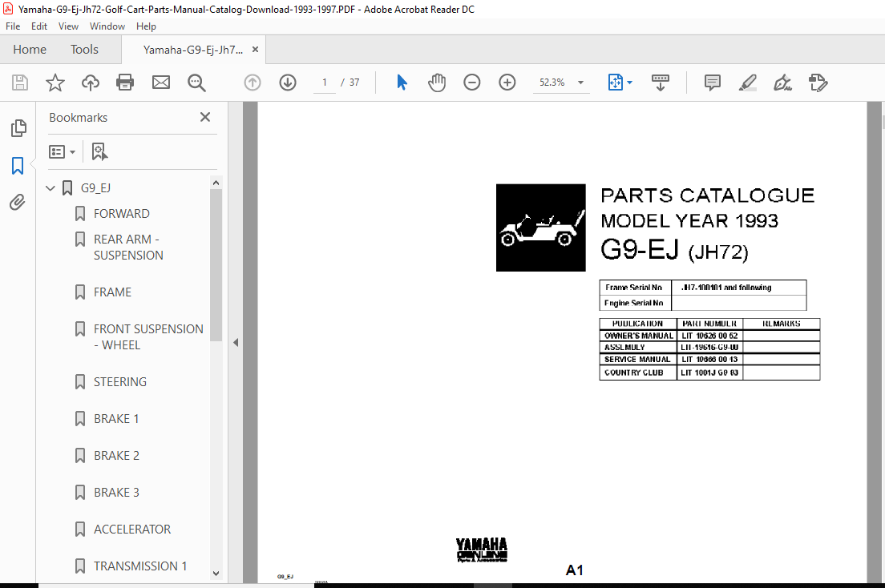Click COUNTRY CLUB table cell

pos(638,373)
